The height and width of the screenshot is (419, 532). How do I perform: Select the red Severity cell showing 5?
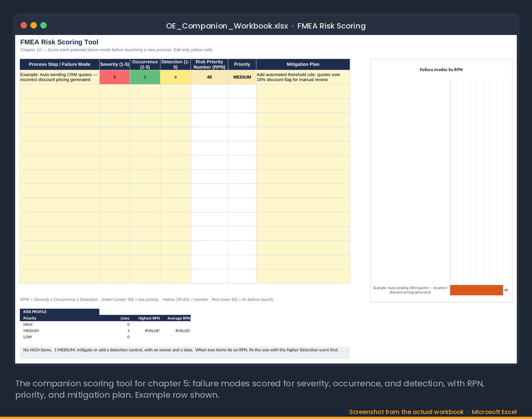pyautogui.click(x=115, y=77)
